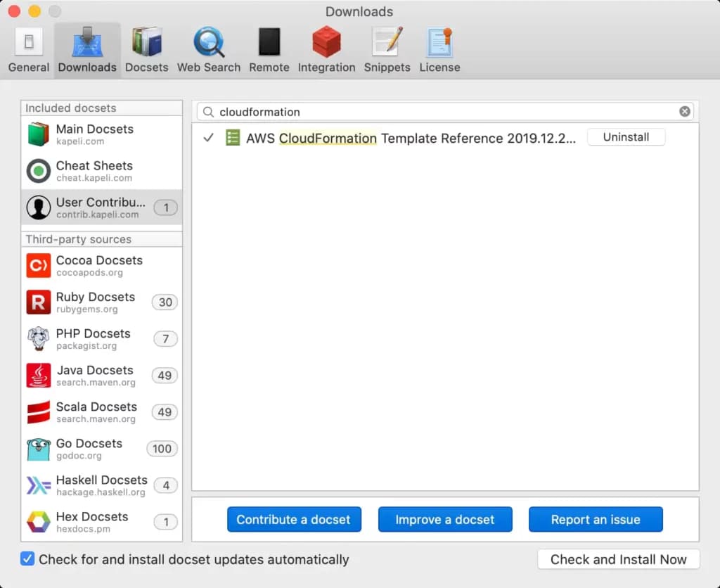Open Integration settings with brick icon

326,50
